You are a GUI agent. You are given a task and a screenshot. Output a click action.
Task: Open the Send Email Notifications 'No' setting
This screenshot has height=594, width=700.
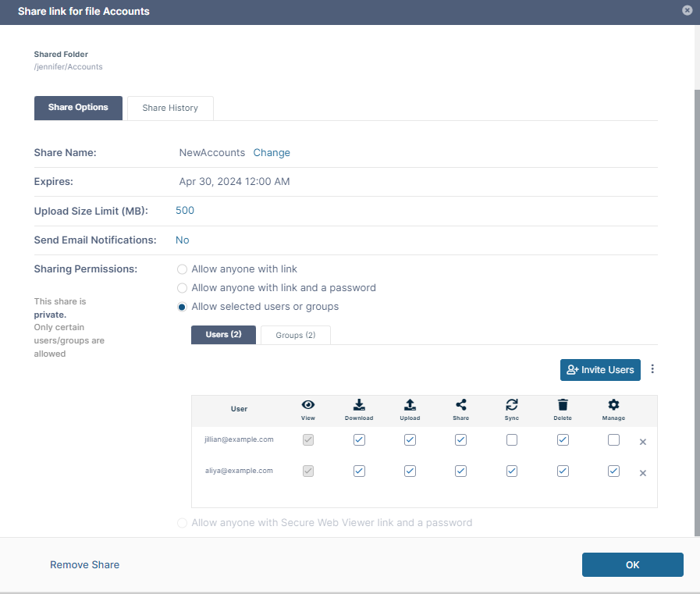(x=182, y=240)
